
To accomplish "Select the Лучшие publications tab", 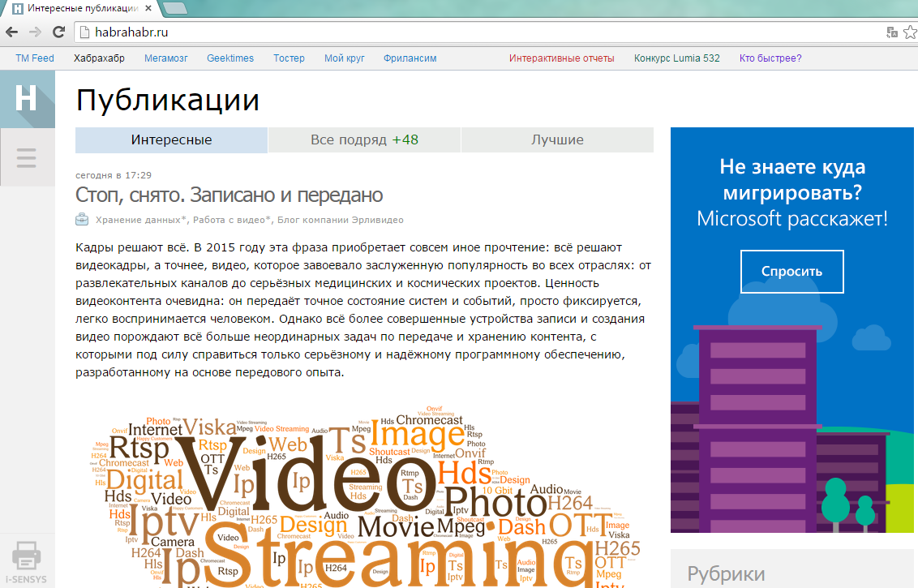I will coord(557,139).
